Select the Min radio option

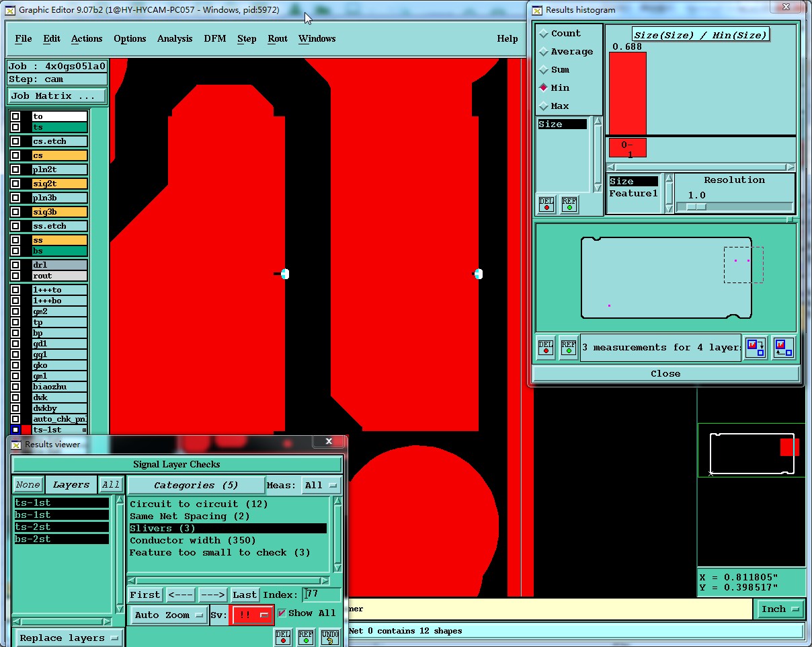click(544, 87)
